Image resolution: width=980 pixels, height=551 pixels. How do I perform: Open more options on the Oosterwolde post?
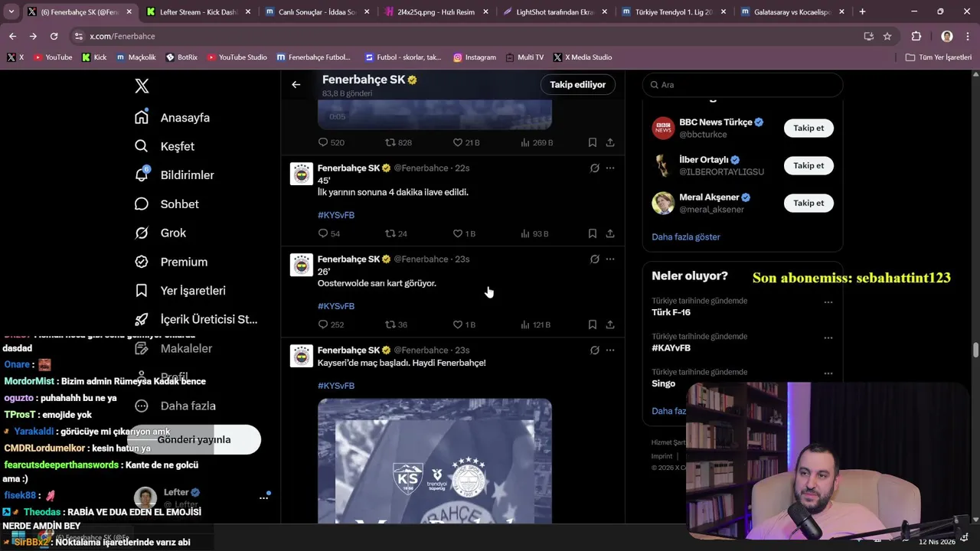(610, 259)
